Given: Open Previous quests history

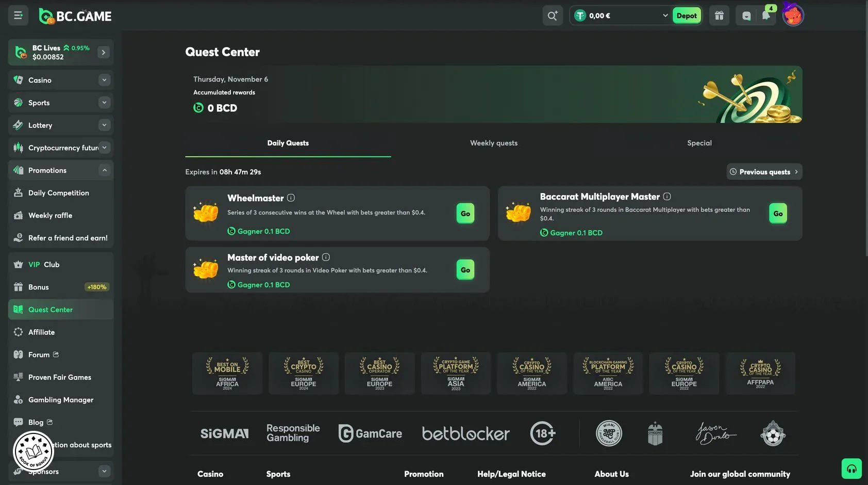Looking at the screenshot, I should point(764,172).
